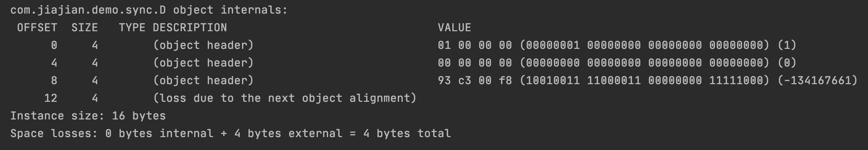
Task: Click the object header text at offset 8
Action: 203,81
